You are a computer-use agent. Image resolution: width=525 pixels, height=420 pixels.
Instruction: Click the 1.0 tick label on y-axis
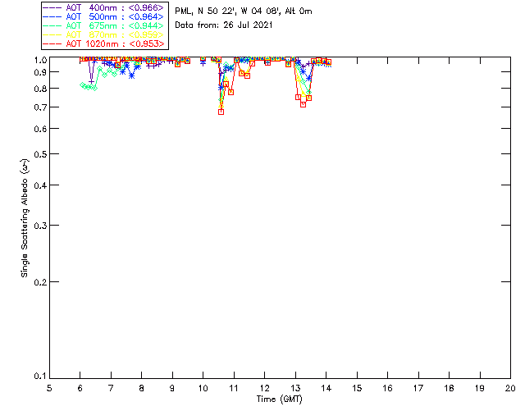(38, 60)
